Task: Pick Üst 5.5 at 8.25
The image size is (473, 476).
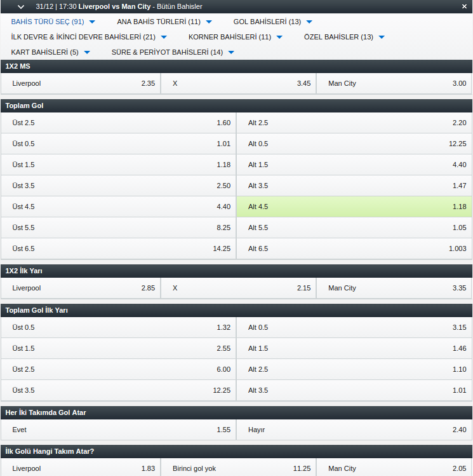Action: (x=119, y=228)
